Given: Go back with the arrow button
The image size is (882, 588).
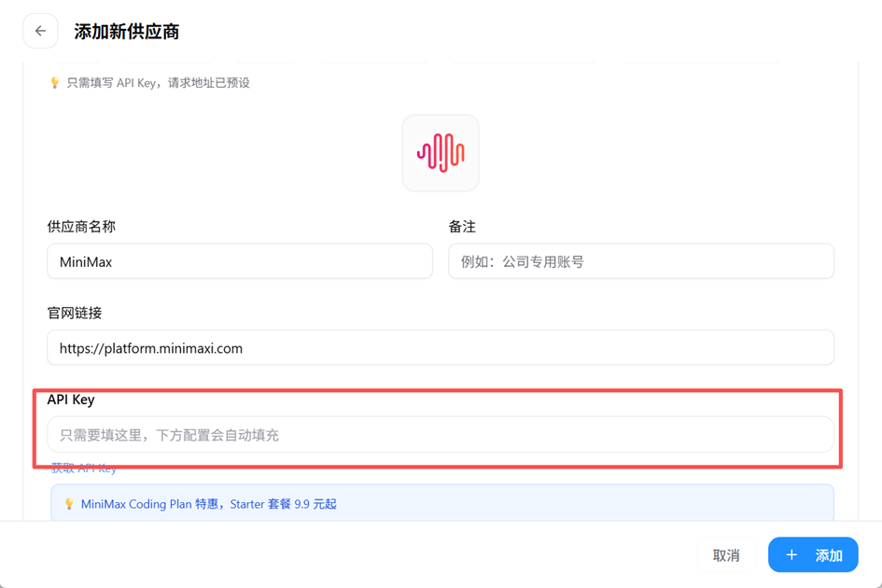Looking at the screenshot, I should click(x=40, y=31).
